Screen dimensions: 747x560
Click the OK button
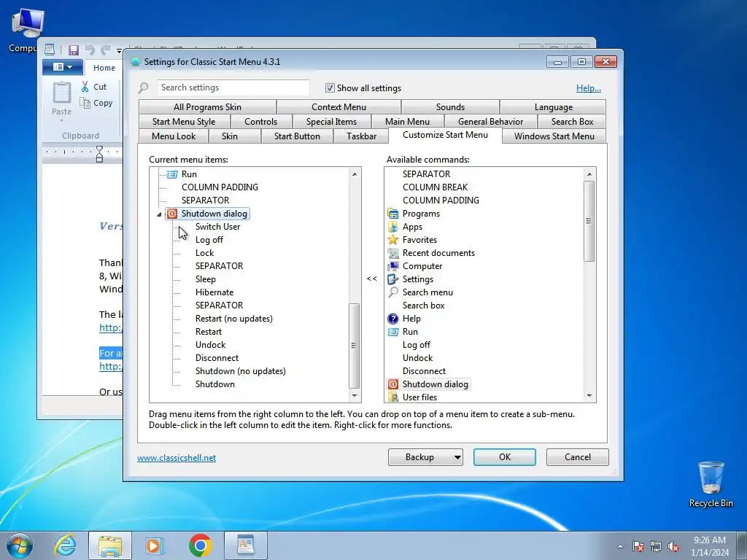click(x=505, y=457)
